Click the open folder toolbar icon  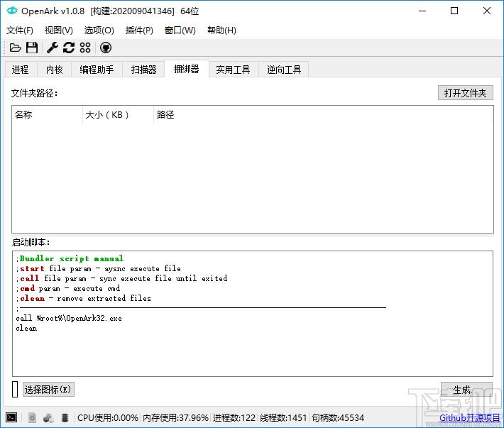pyautogui.click(x=15, y=48)
